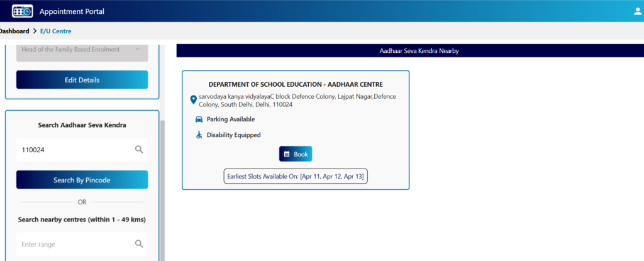
Task: Select the Department of School Education centre title
Action: point(296,84)
